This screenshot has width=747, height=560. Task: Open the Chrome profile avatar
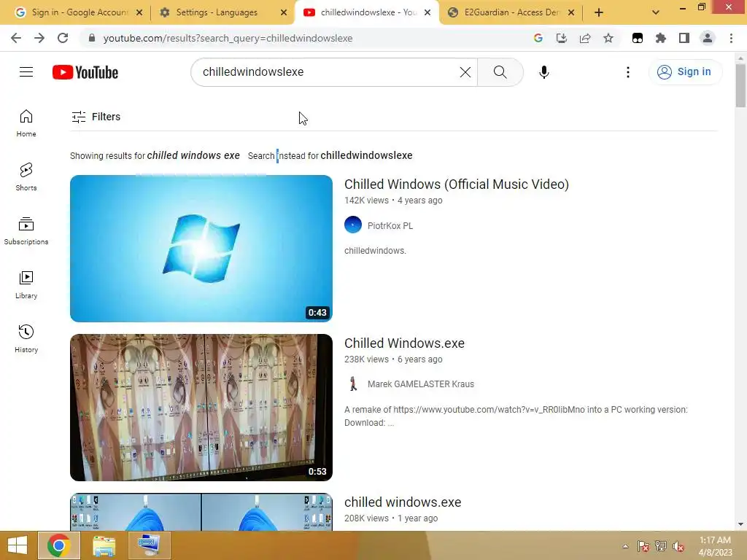(x=708, y=38)
